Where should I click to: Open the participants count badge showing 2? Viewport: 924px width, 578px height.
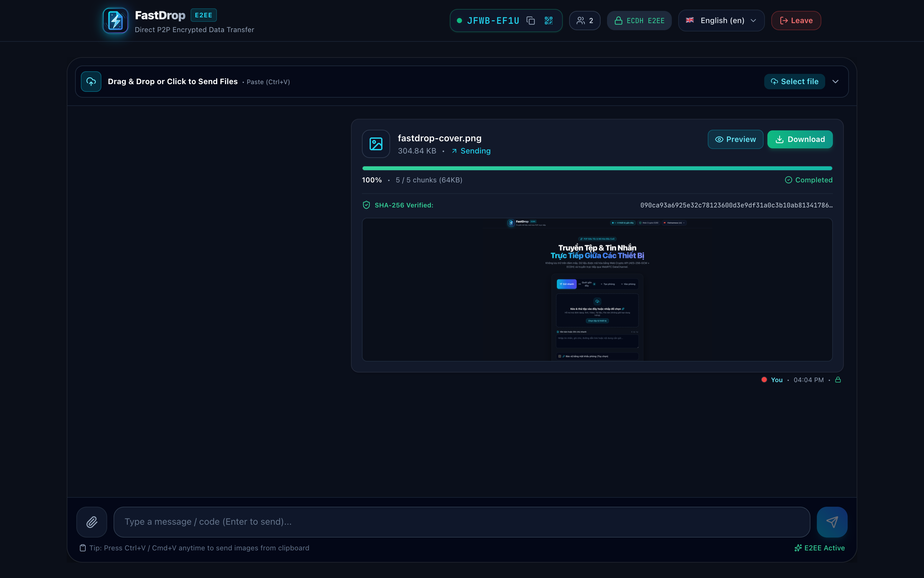585,21
